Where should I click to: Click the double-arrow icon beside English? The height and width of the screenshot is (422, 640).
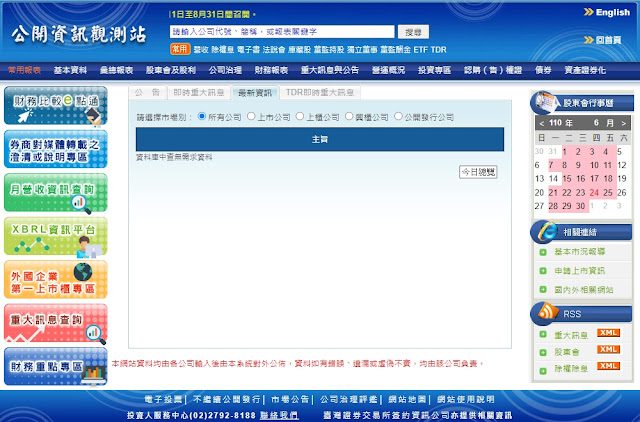[589, 12]
